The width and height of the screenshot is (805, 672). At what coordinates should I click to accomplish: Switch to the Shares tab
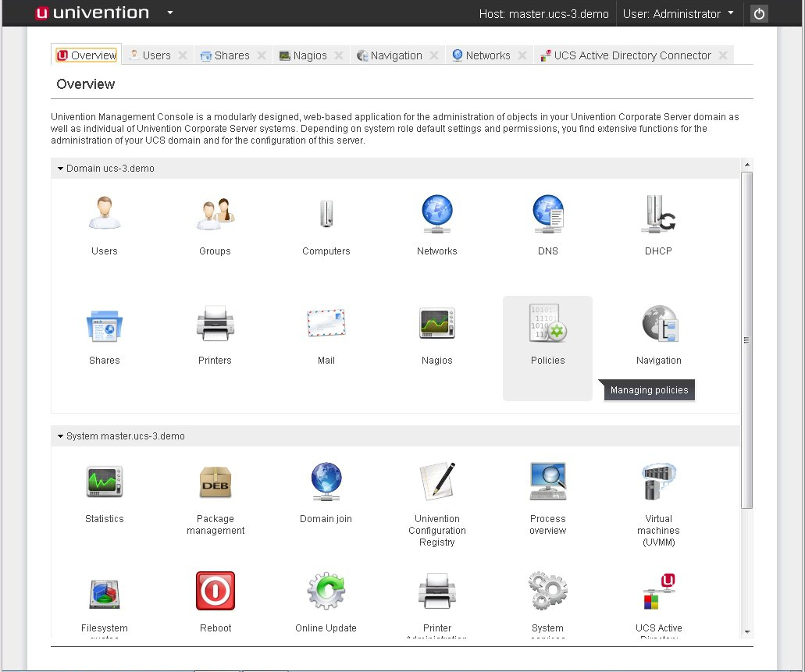coord(225,55)
